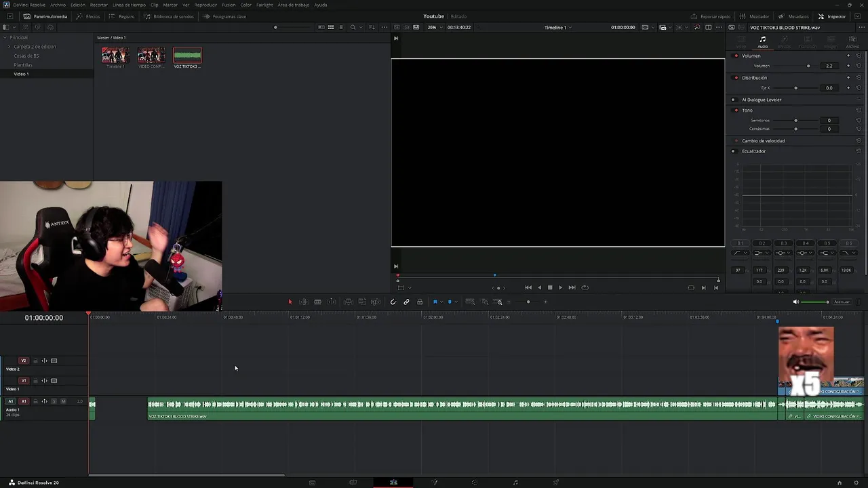Toggle the Distribución section switch
The height and width of the screenshot is (488, 868).
pos(736,77)
